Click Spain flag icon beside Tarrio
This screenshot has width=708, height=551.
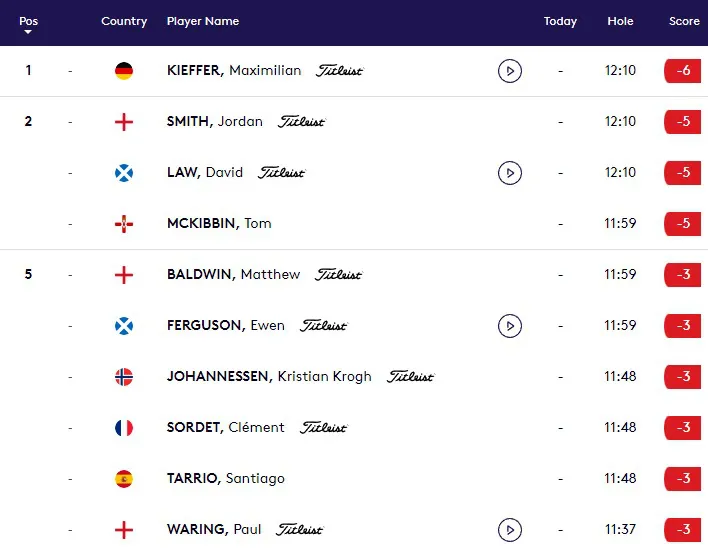(124, 479)
